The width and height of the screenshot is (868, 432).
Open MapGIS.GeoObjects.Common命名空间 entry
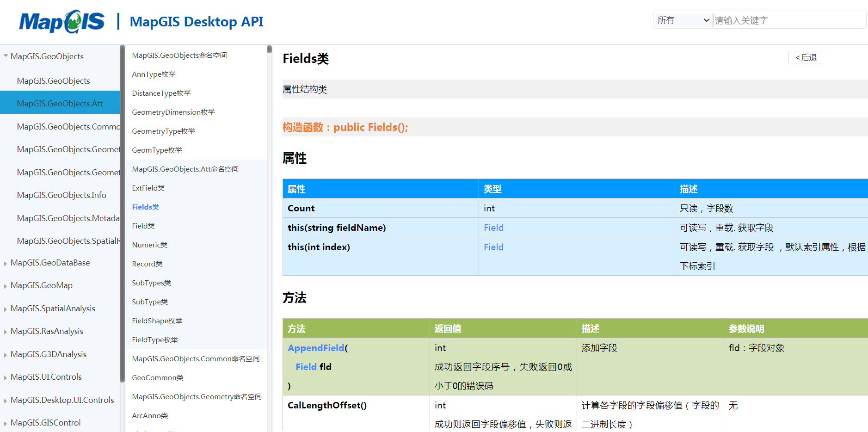[196, 359]
